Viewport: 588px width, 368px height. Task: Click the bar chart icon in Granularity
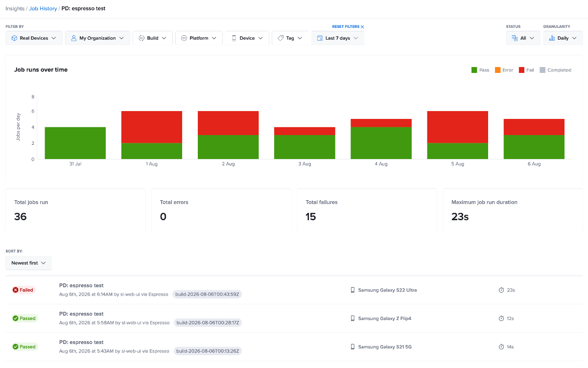[552, 38]
